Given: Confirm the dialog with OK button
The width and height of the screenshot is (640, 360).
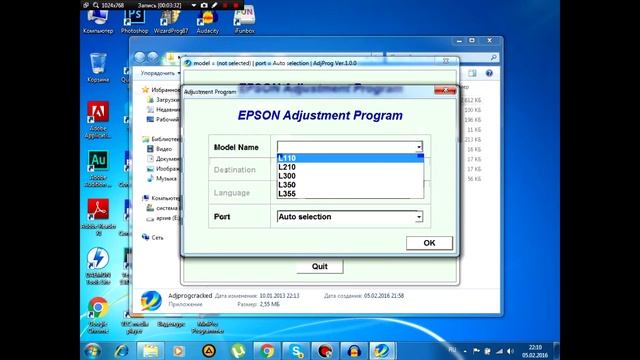Looking at the screenshot, I should (429, 243).
